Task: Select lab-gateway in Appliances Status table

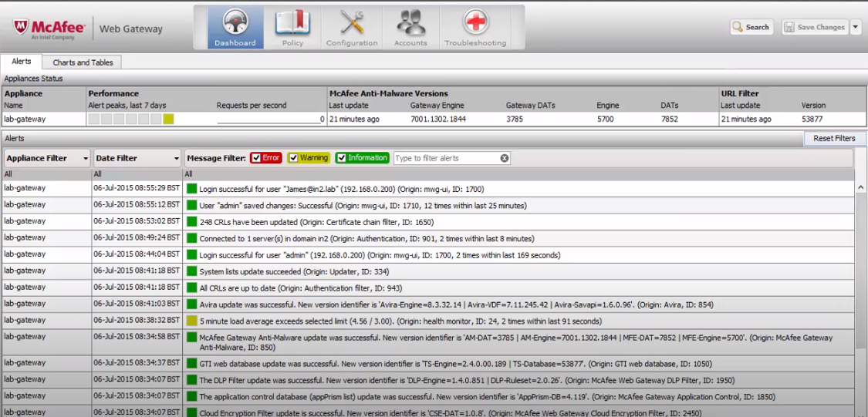Action: pyautogui.click(x=25, y=119)
